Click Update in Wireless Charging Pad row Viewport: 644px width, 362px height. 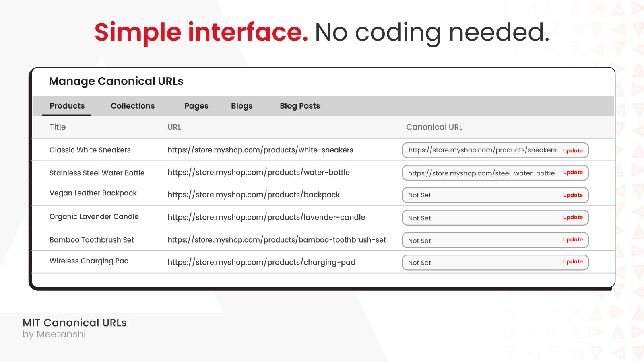click(573, 262)
